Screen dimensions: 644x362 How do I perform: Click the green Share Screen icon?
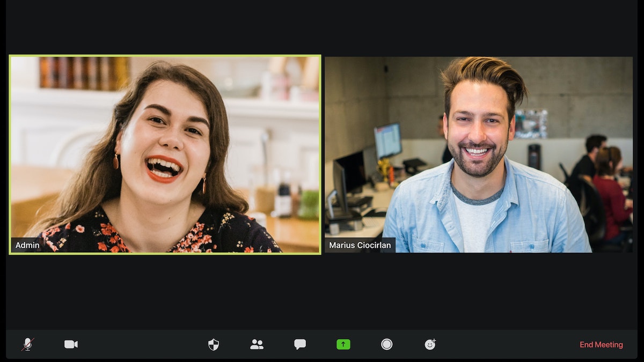pos(343,344)
